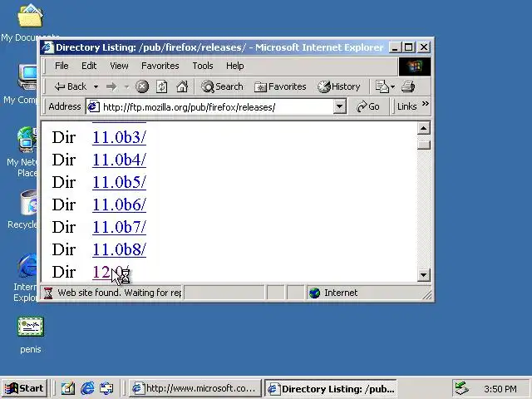Show the History pane
The image size is (532, 399).
(339, 86)
